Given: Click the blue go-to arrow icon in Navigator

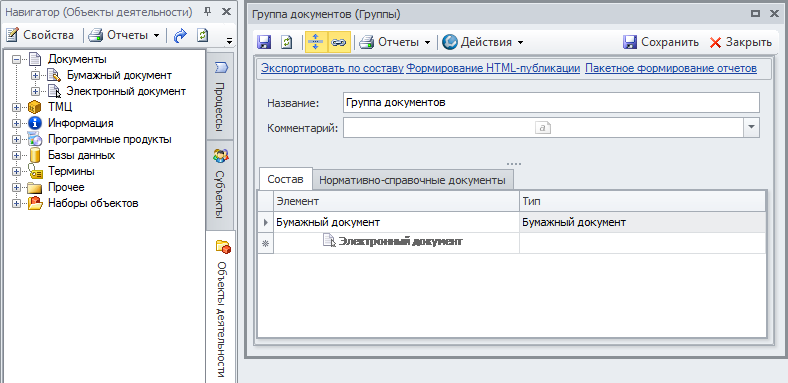Looking at the screenshot, I should tap(180, 35).
